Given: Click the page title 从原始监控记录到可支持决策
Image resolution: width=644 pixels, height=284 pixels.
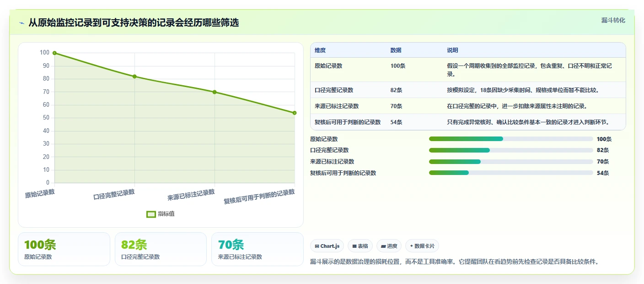Looking at the screenshot, I should (x=134, y=23).
